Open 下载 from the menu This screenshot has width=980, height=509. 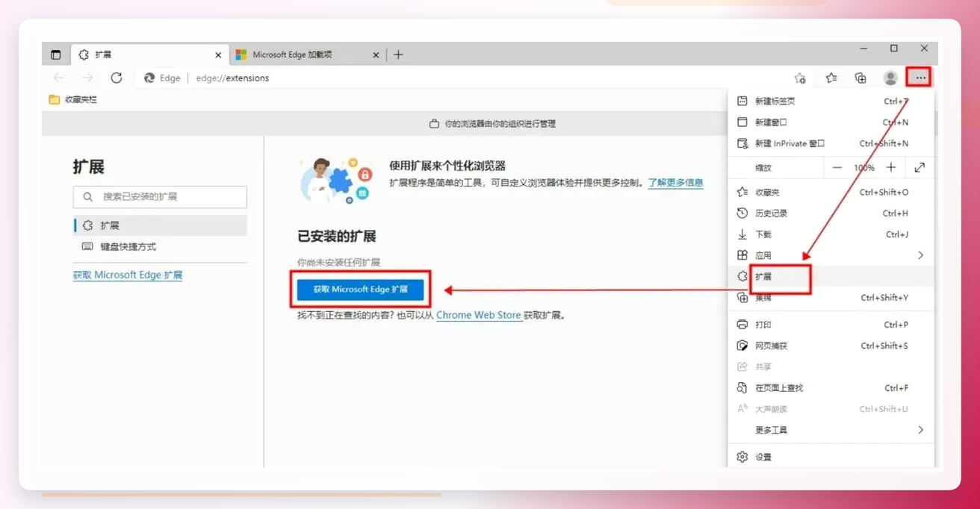[831, 234]
